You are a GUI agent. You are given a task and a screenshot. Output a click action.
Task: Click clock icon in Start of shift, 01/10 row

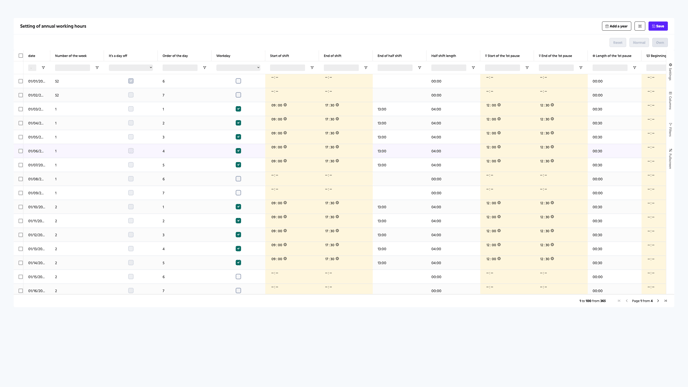click(x=285, y=203)
